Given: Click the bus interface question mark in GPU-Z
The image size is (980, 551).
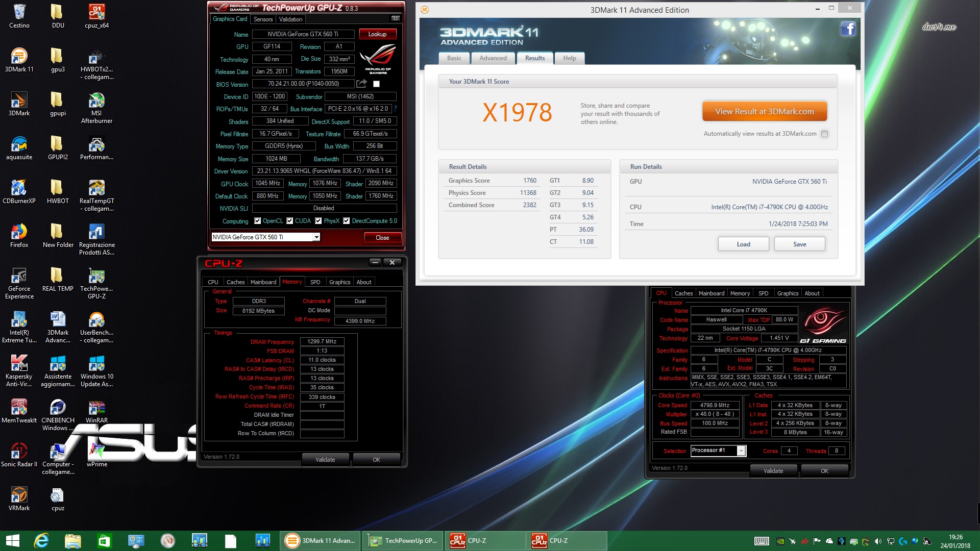Looking at the screenshot, I should tap(395, 109).
